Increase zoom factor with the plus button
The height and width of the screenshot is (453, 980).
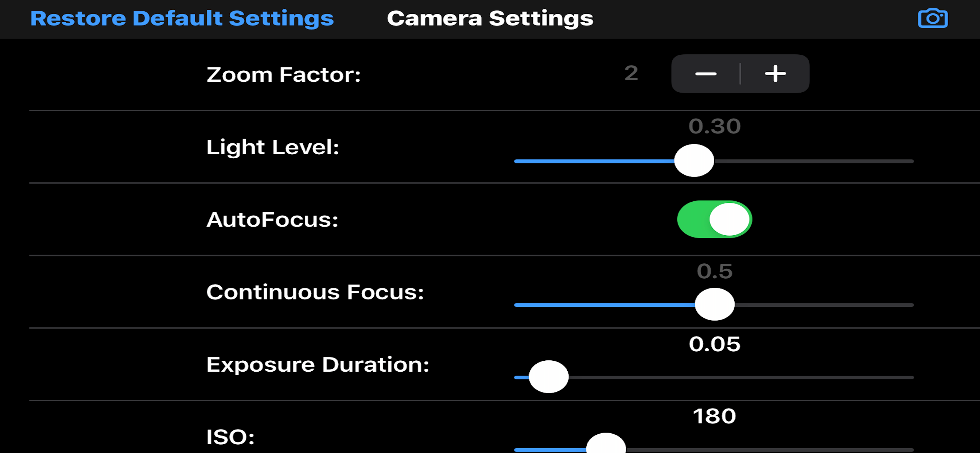[x=775, y=74]
